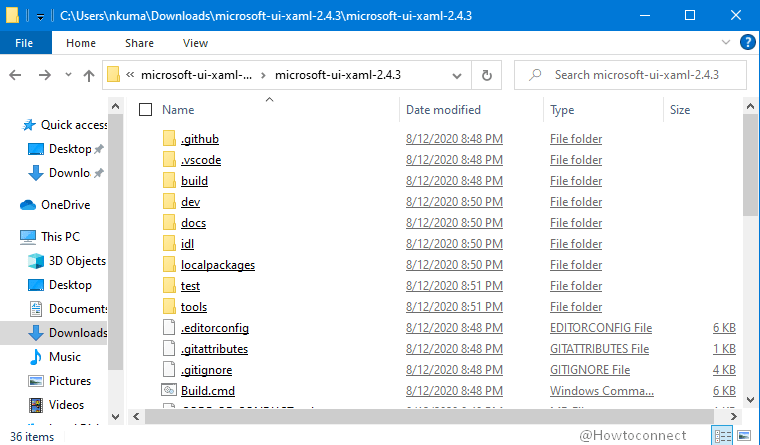Viewport: 760px width, 445px height.
Task: Click the Build.cmd file name
Action: (207, 391)
